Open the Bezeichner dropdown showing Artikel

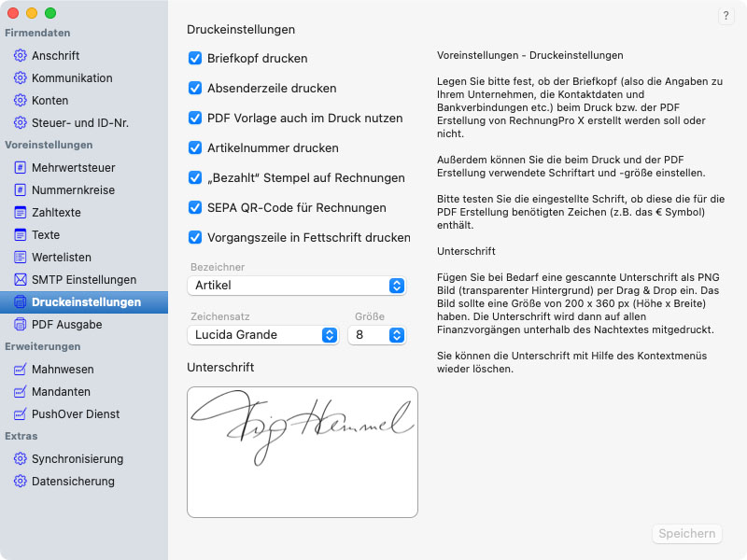pyautogui.click(x=297, y=286)
